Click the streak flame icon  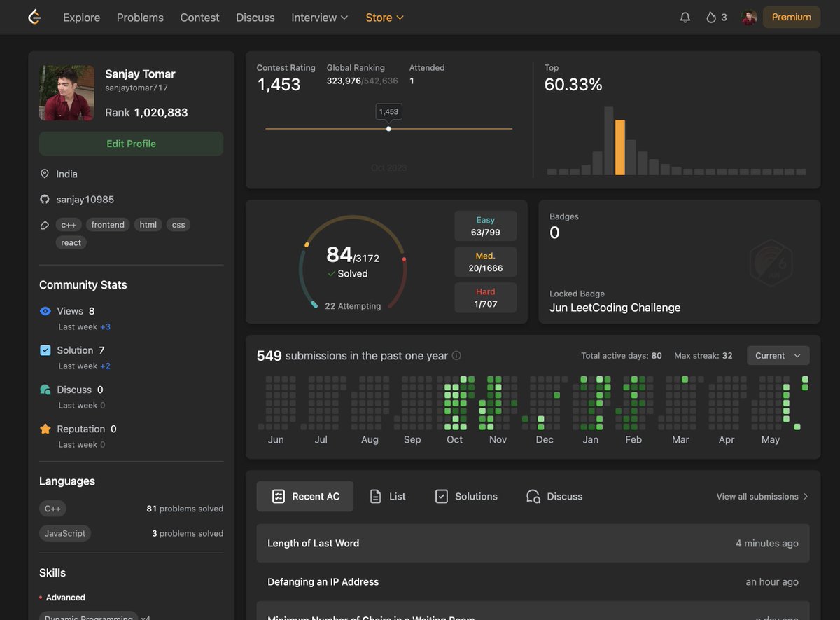point(711,18)
